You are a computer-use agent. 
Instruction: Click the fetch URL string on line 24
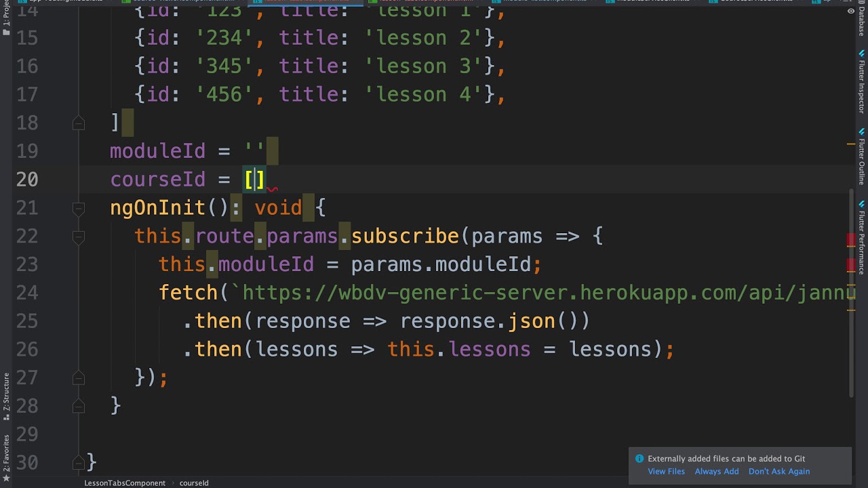(543, 293)
